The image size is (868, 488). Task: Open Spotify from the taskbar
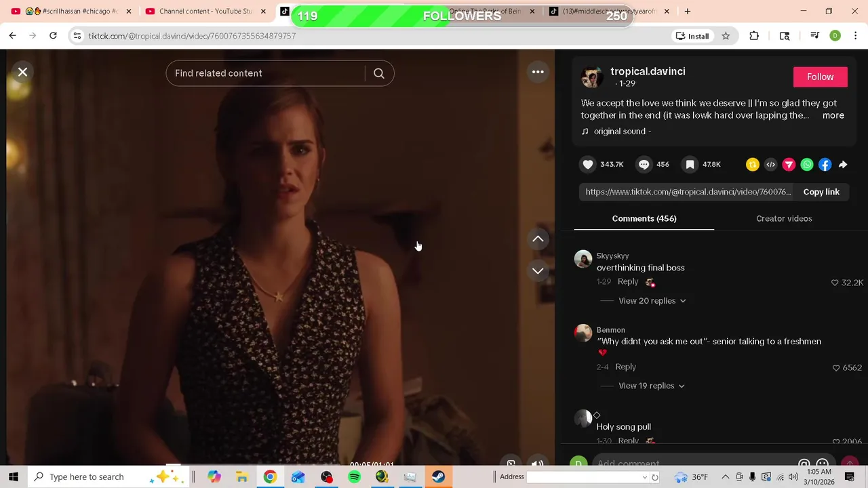point(354,477)
